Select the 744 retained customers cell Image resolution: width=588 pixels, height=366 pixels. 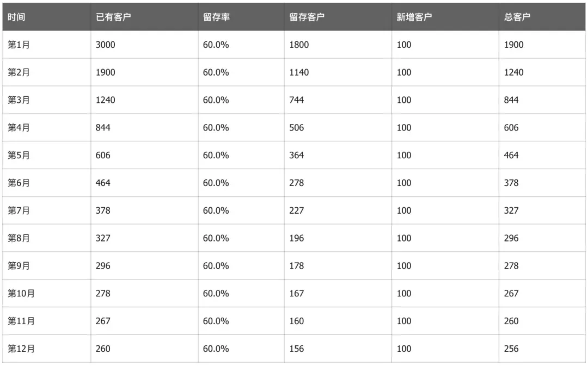coord(297,100)
